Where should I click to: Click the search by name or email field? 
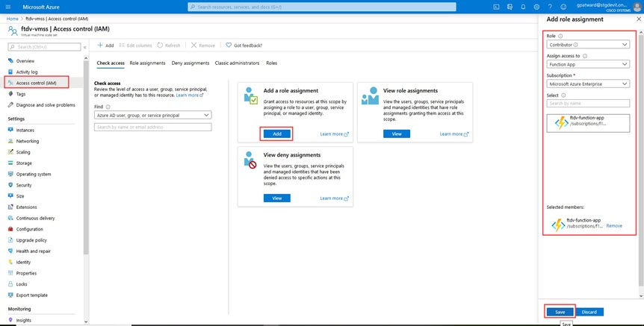(x=153, y=127)
